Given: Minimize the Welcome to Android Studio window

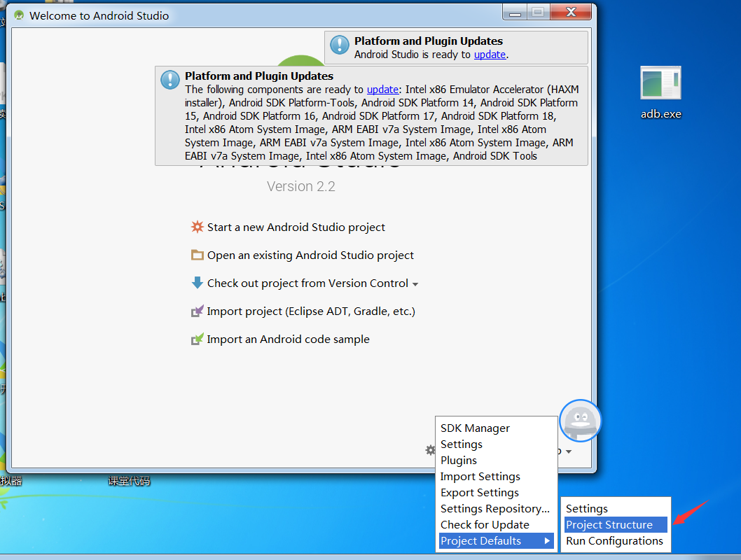Looking at the screenshot, I should (x=515, y=13).
